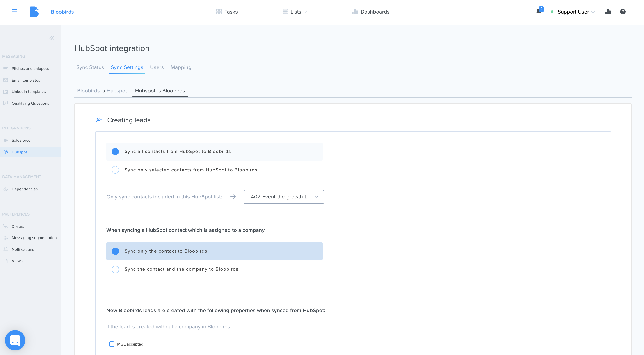Click the Hubspot sprocket icon
The height and width of the screenshot is (355, 644).
(5, 152)
